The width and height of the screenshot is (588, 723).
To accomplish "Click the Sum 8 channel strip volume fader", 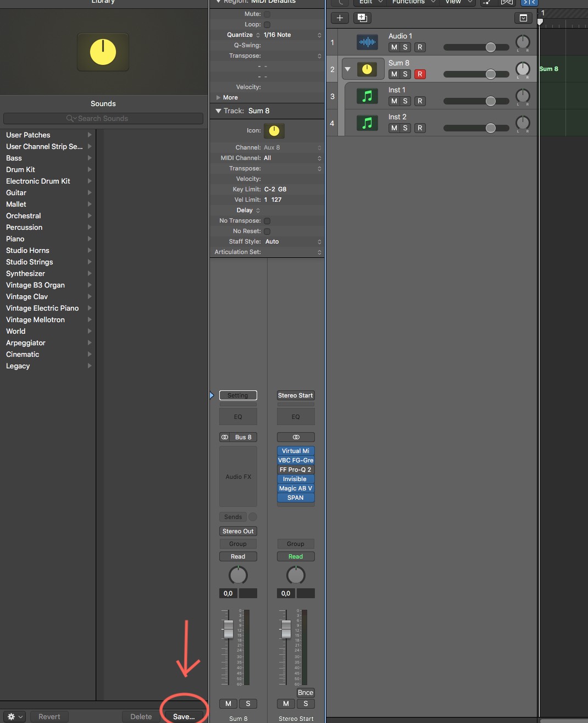I will pyautogui.click(x=229, y=630).
